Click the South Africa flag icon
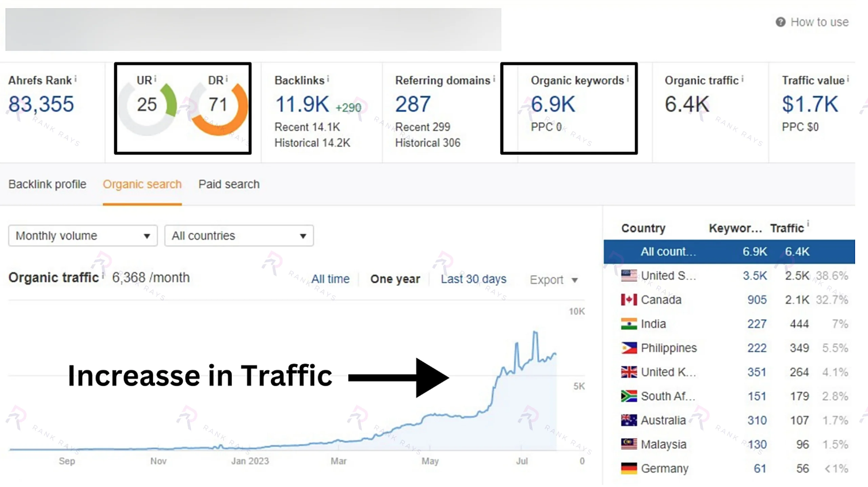Image resolution: width=868 pixels, height=487 pixels. pos(629,396)
